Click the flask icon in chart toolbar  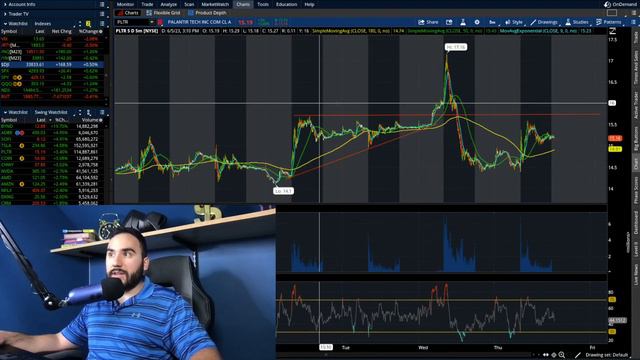click(x=463, y=22)
